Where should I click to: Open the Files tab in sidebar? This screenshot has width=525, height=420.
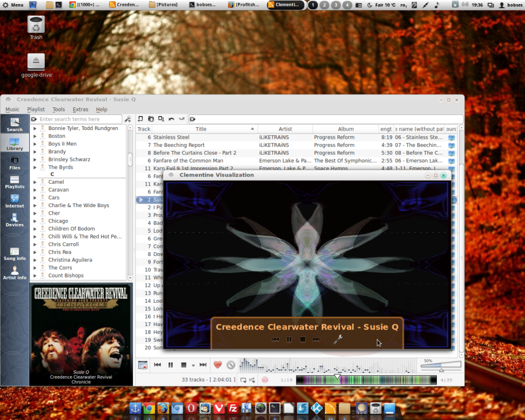[x=15, y=163]
